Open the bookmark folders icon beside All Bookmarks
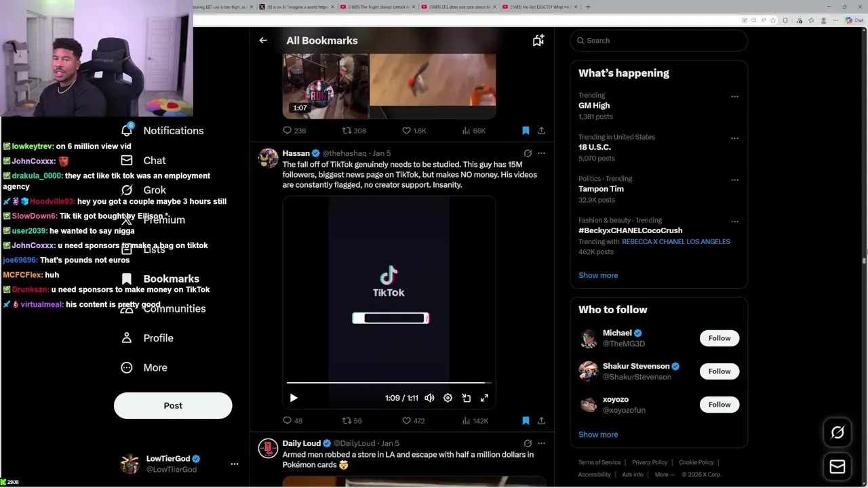The height and width of the screenshot is (488, 868). tap(538, 41)
